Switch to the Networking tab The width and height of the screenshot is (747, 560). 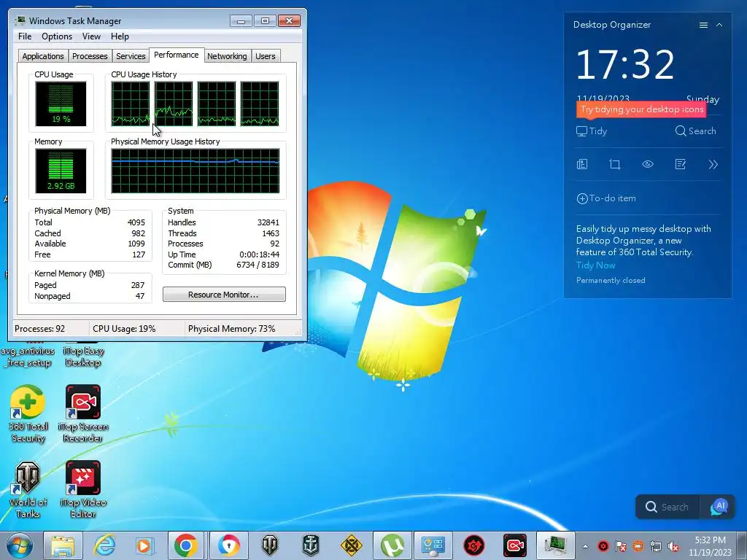(227, 56)
